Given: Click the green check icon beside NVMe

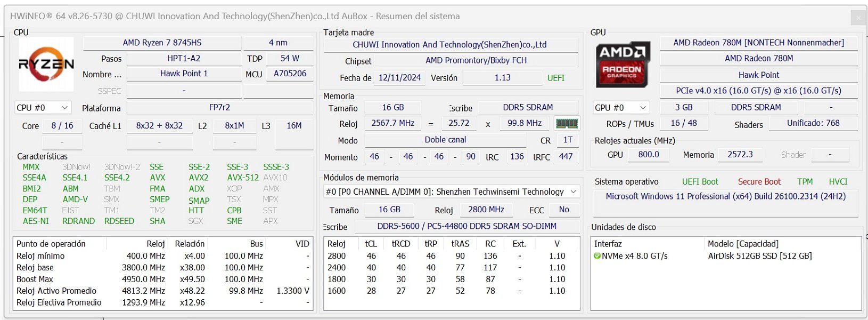Looking at the screenshot, I should [597, 256].
